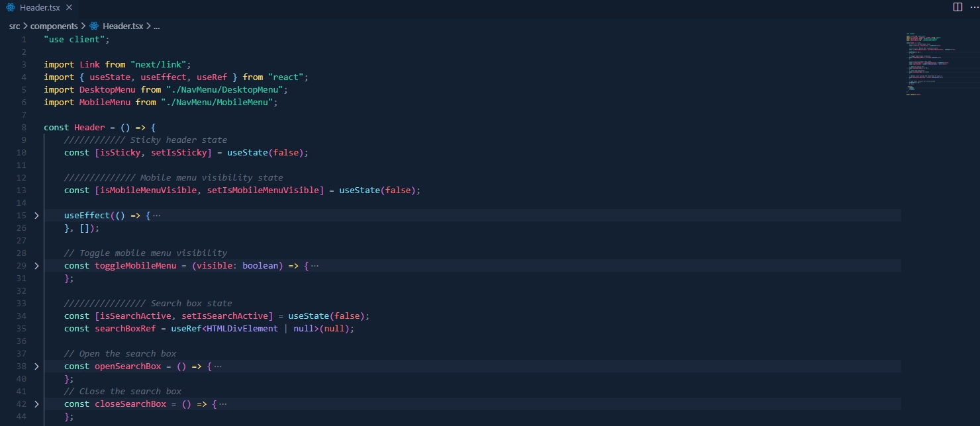Unfold the openSearchBox function at line 38
The image size is (980, 426).
pyautogui.click(x=36, y=366)
